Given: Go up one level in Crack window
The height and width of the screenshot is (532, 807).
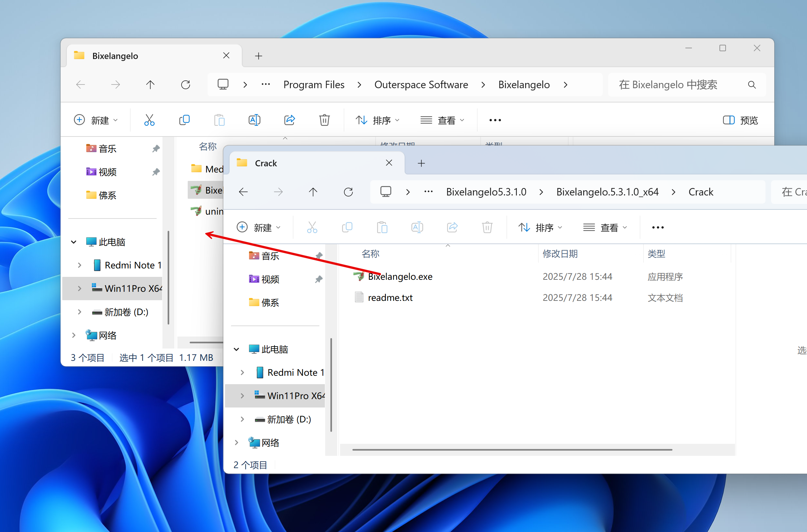Looking at the screenshot, I should click(313, 192).
